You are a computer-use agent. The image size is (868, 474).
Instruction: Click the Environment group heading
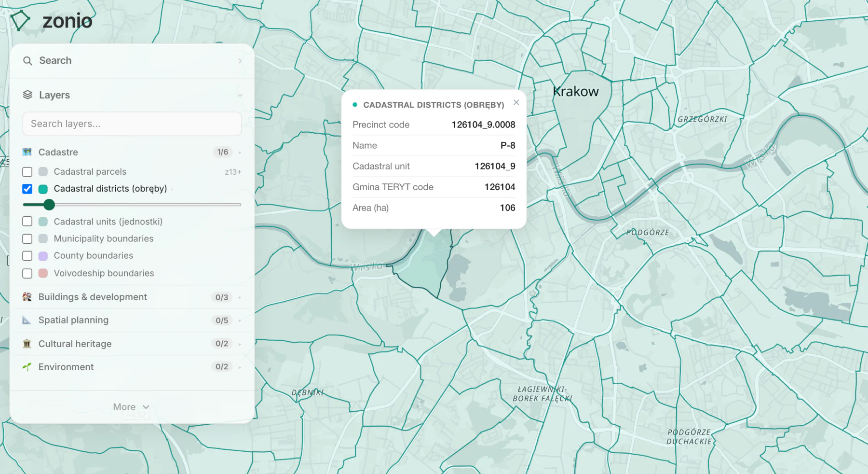point(66,367)
